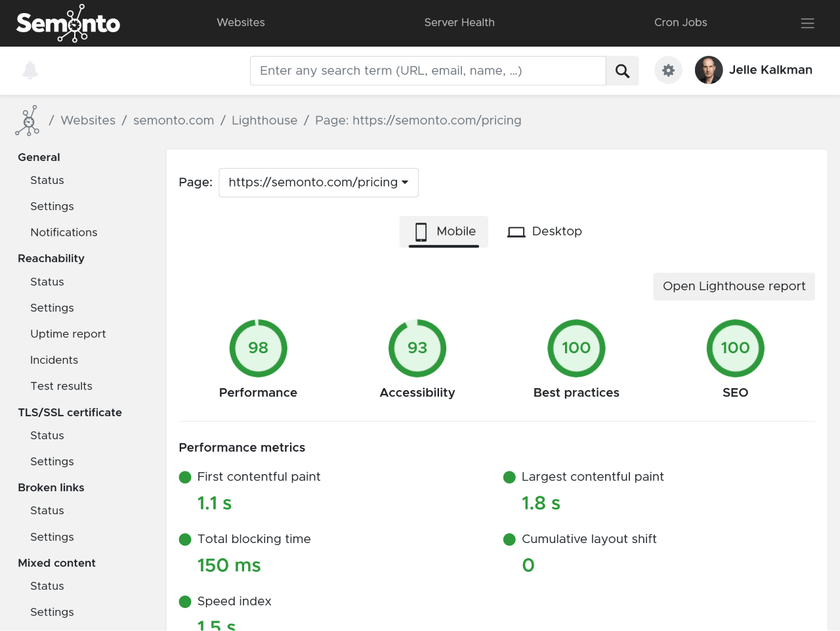Open Status under Broken links

(x=47, y=510)
